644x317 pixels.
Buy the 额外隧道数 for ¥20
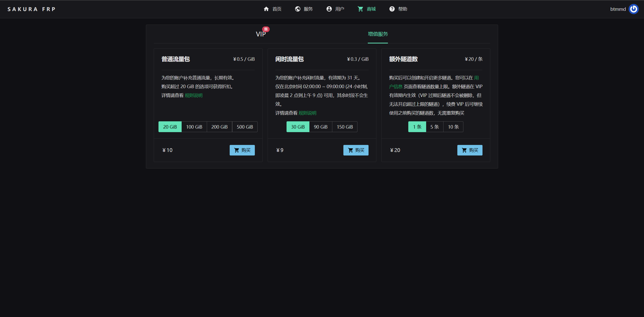pyautogui.click(x=470, y=150)
